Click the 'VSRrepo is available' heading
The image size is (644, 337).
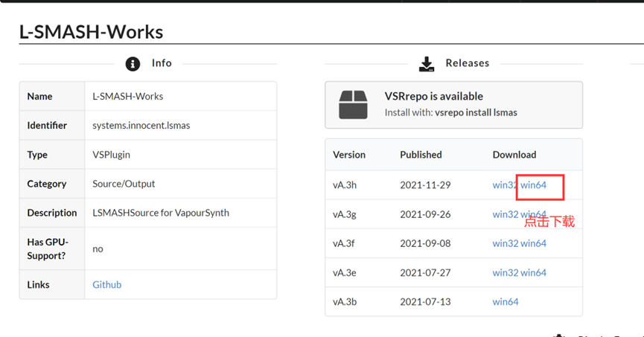pyautogui.click(x=433, y=97)
